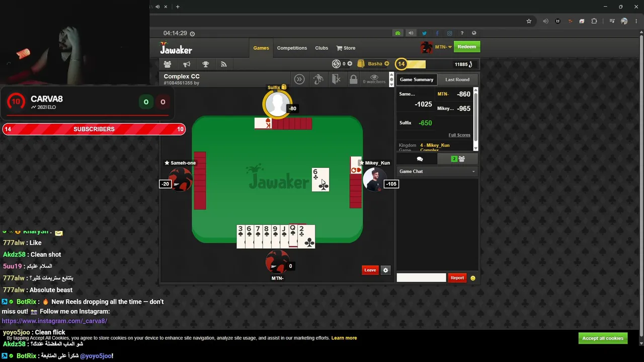Click the leave-door icon above table
Screen dimensions: 644x362
[336, 79]
